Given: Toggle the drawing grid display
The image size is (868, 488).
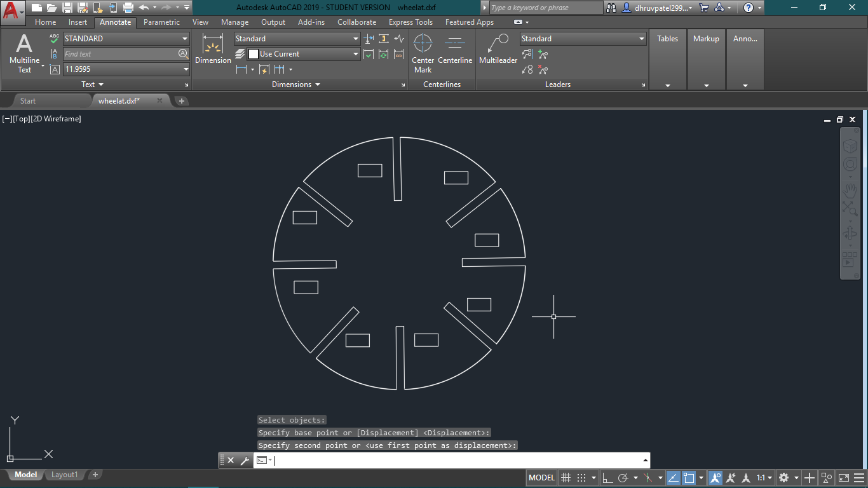Looking at the screenshot, I should (x=566, y=478).
